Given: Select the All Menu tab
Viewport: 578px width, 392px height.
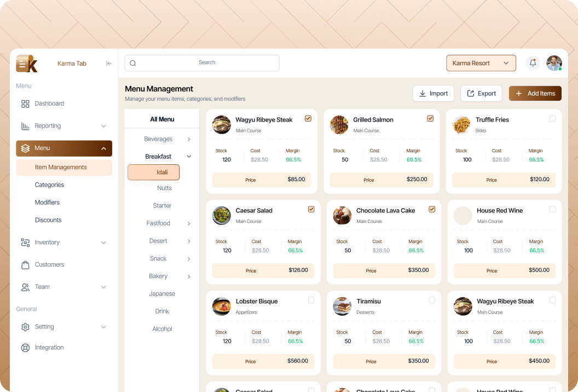Looking at the screenshot, I should tap(162, 119).
